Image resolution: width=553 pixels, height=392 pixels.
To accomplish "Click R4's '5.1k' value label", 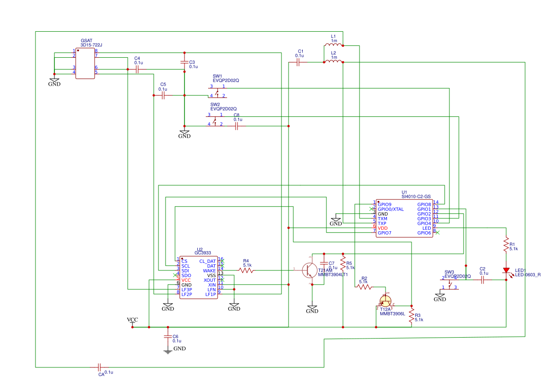I will 247,265.
